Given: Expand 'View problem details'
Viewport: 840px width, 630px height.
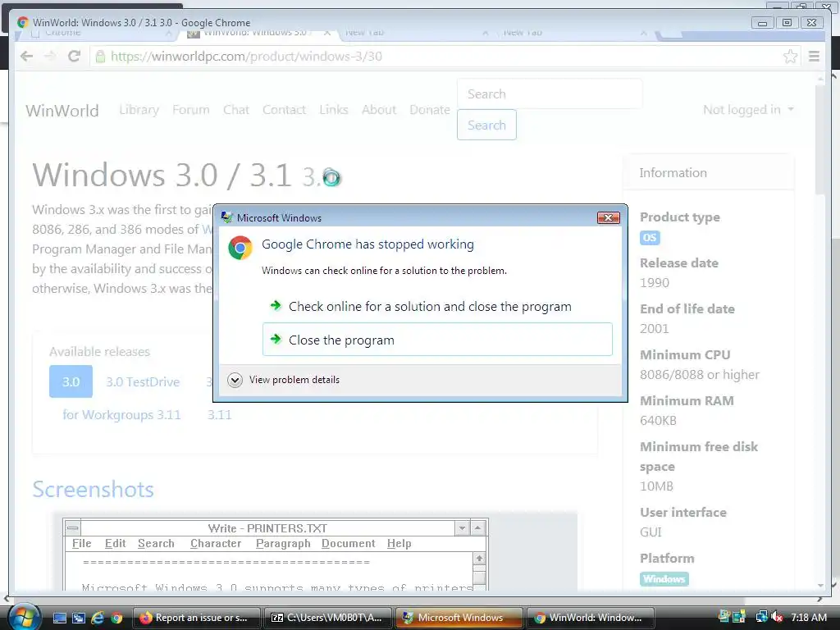Looking at the screenshot, I should pyautogui.click(x=284, y=380).
